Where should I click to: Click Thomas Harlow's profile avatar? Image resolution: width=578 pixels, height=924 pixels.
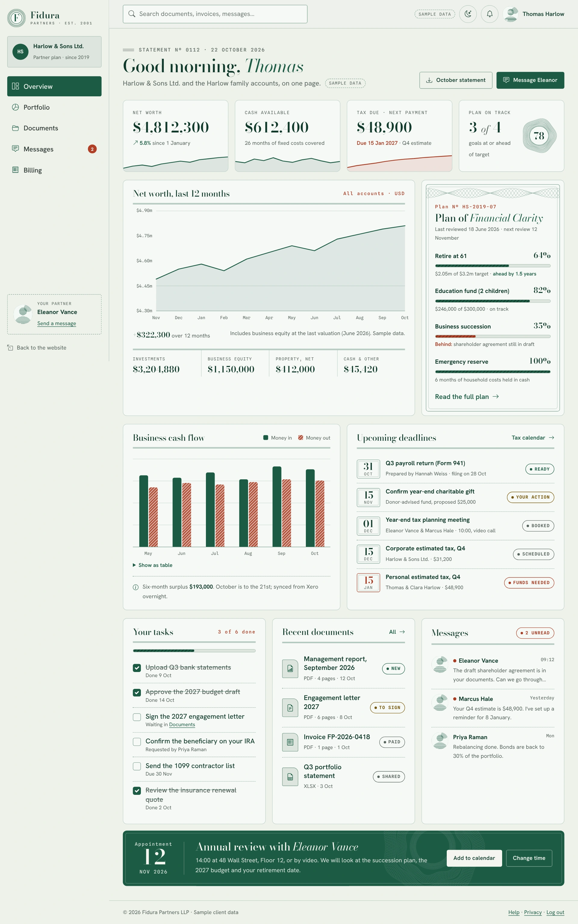(x=511, y=14)
